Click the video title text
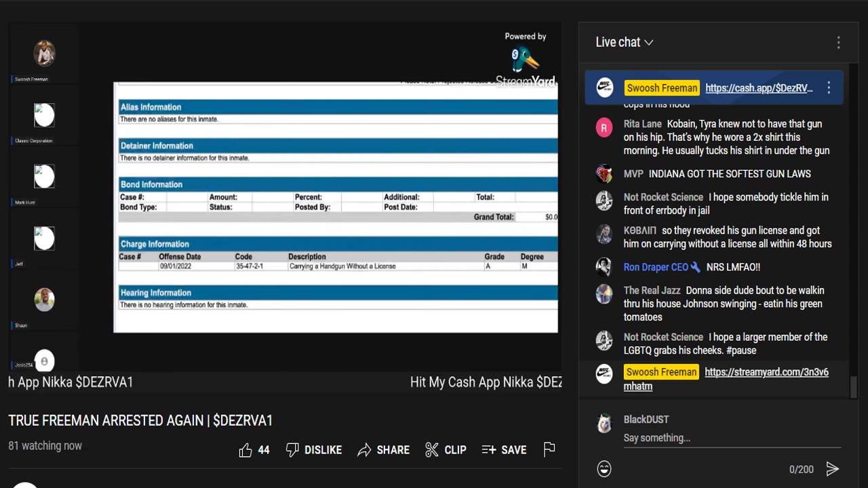The image size is (868, 488). pos(140,420)
